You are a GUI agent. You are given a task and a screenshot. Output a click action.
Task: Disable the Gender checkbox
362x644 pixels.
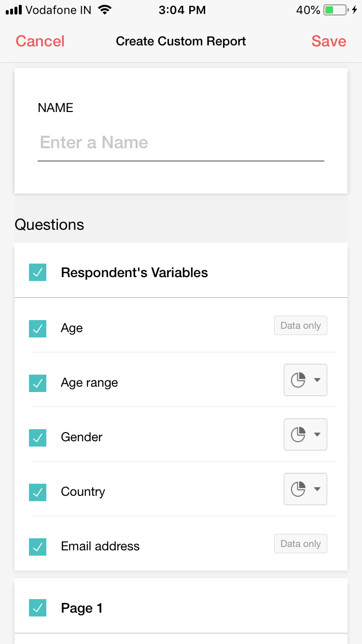pos(38,437)
